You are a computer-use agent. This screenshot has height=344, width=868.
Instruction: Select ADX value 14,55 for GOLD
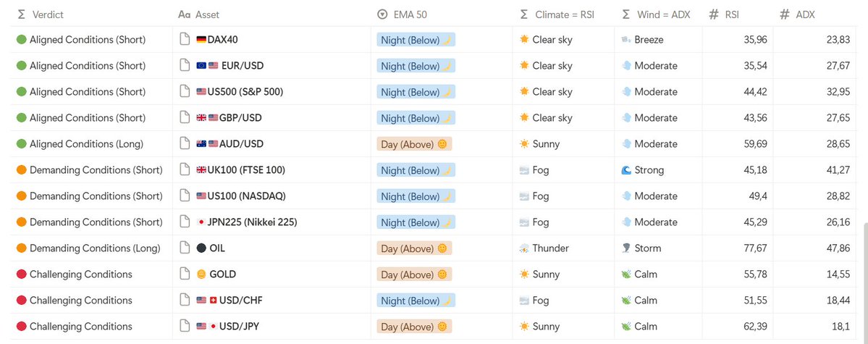[838, 274]
